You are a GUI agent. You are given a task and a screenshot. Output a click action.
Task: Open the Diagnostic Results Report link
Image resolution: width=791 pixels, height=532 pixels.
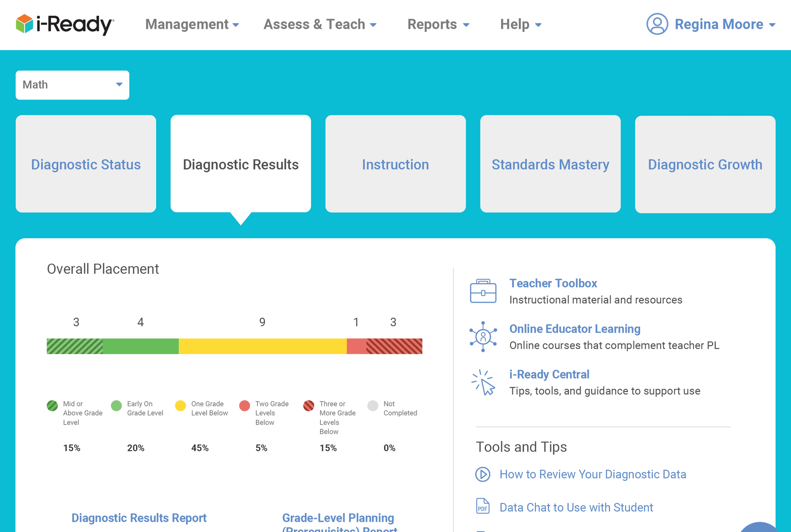pos(139,518)
